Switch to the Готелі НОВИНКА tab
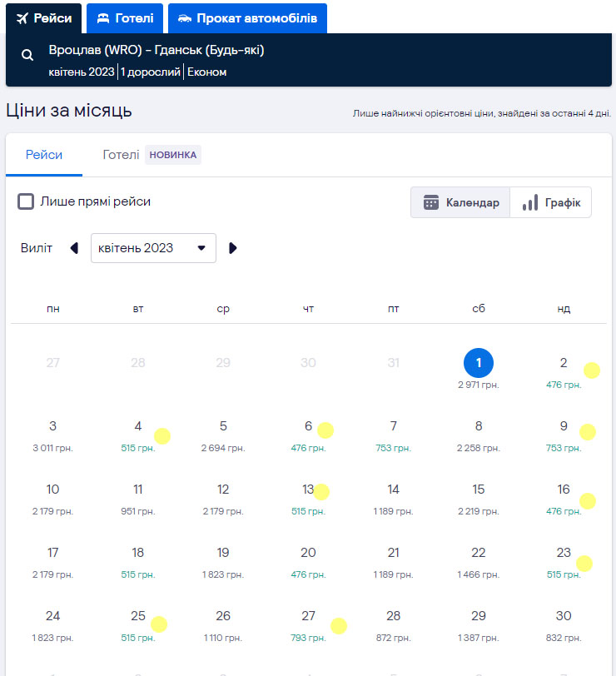616x676 pixels. point(152,155)
